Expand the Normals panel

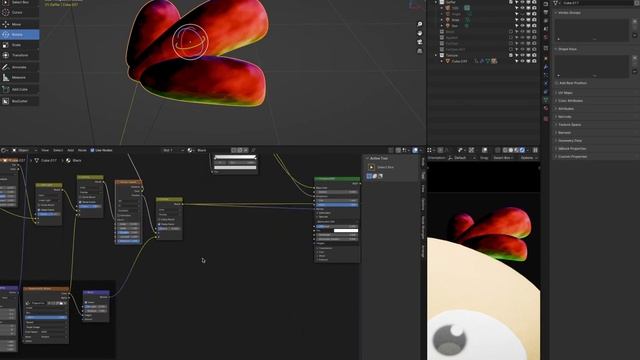[565, 117]
